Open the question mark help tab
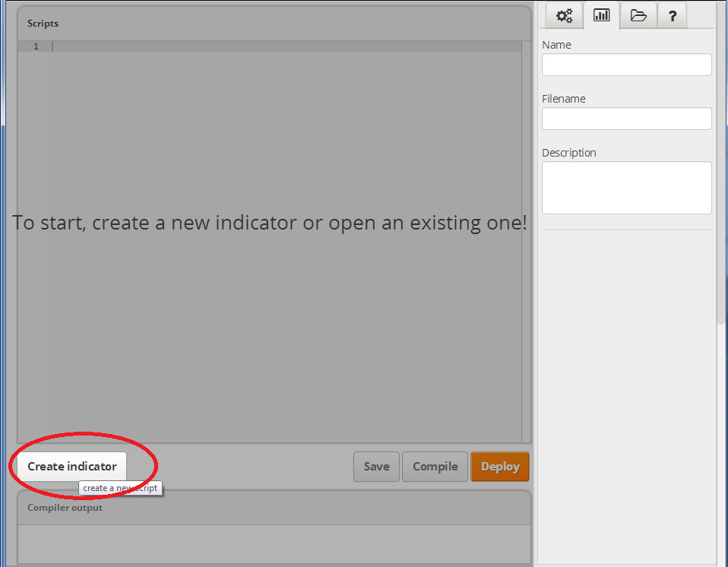 [x=672, y=15]
